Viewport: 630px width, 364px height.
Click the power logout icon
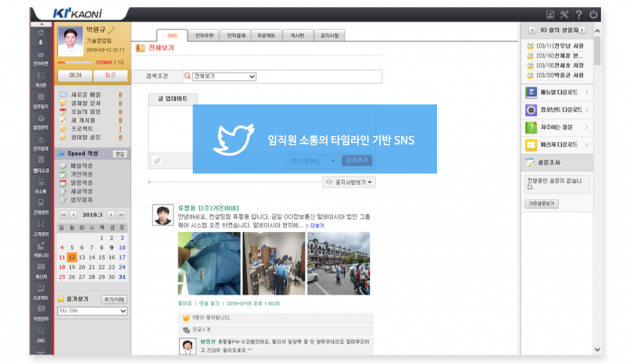[x=593, y=14]
